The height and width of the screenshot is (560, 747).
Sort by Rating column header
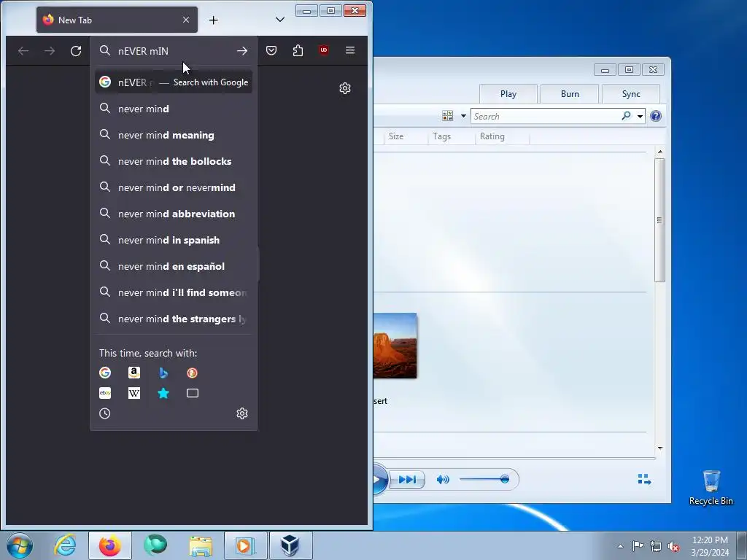(492, 136)
